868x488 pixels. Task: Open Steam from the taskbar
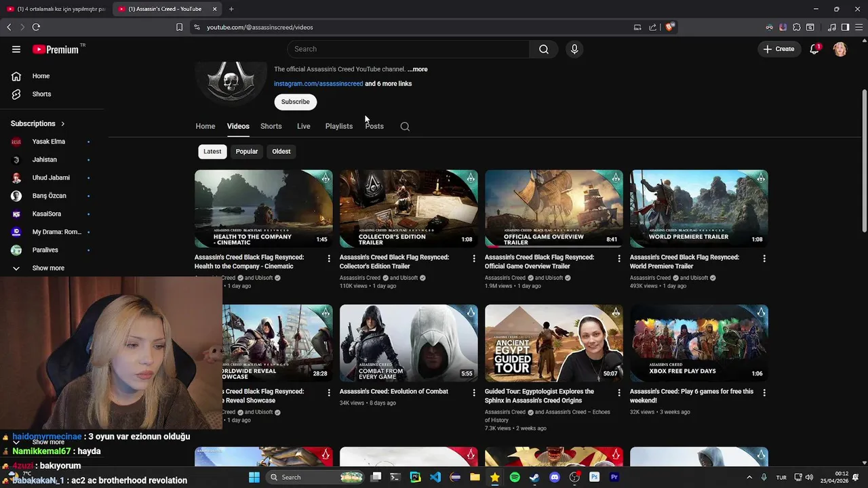click(534, 477)
